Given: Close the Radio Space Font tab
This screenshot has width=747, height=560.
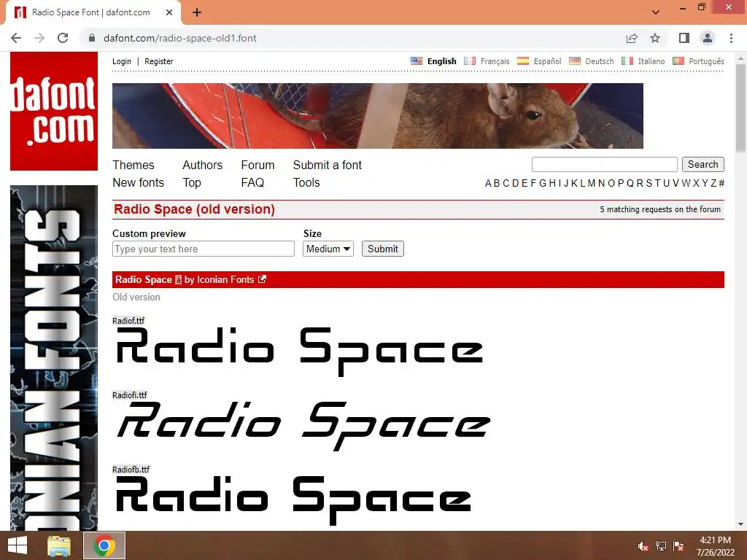Looking at the screenshot, I should click(169, 12).
